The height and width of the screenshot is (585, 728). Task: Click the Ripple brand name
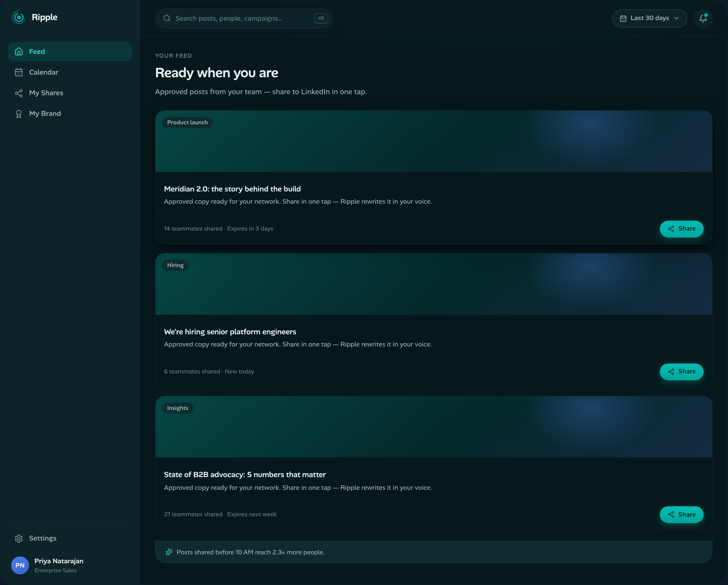pyautogui.click(x=44, y=17)
